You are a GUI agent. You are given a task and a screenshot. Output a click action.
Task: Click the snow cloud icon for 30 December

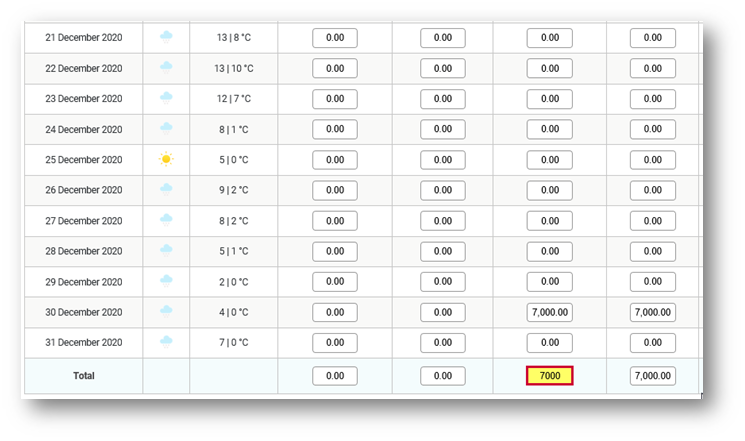166,312
